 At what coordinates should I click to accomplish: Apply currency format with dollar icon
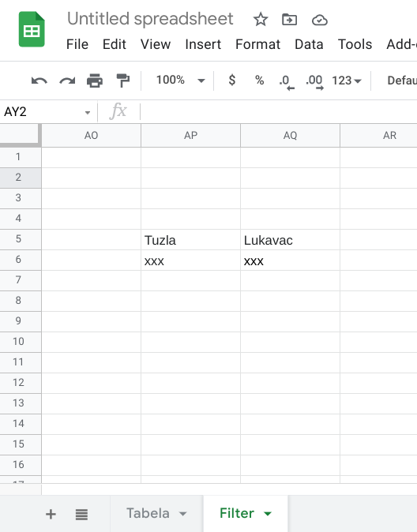[x=232, y=80]
